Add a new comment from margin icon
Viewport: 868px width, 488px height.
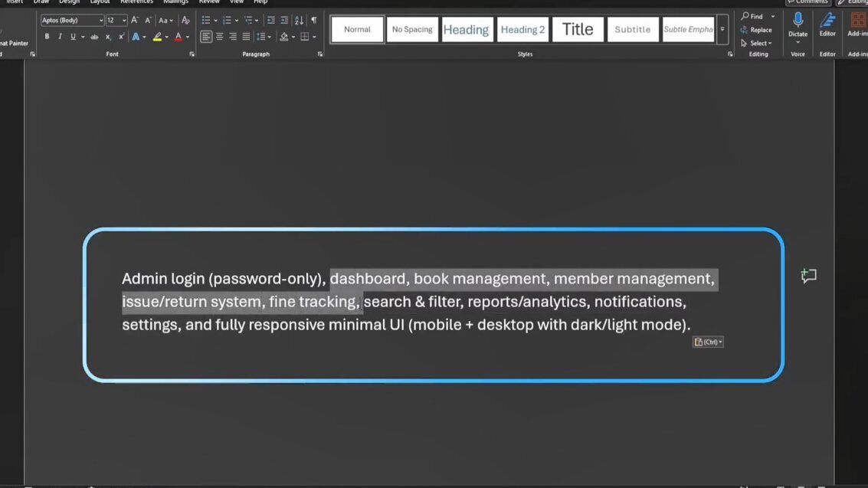tap(808, 276)
